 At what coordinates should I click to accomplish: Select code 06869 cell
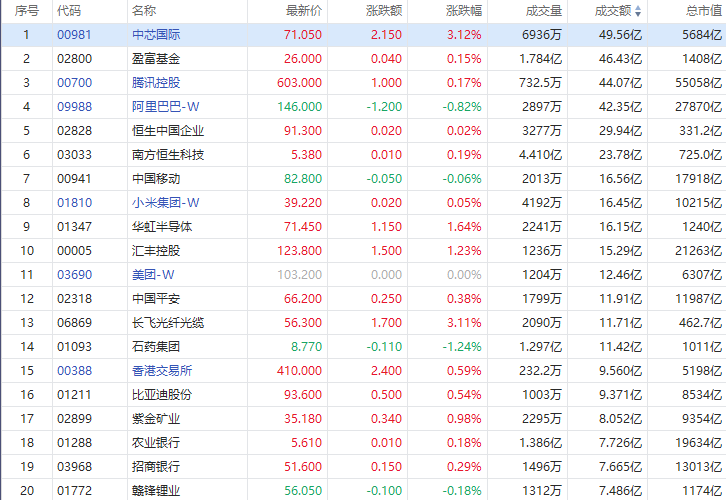74,323
